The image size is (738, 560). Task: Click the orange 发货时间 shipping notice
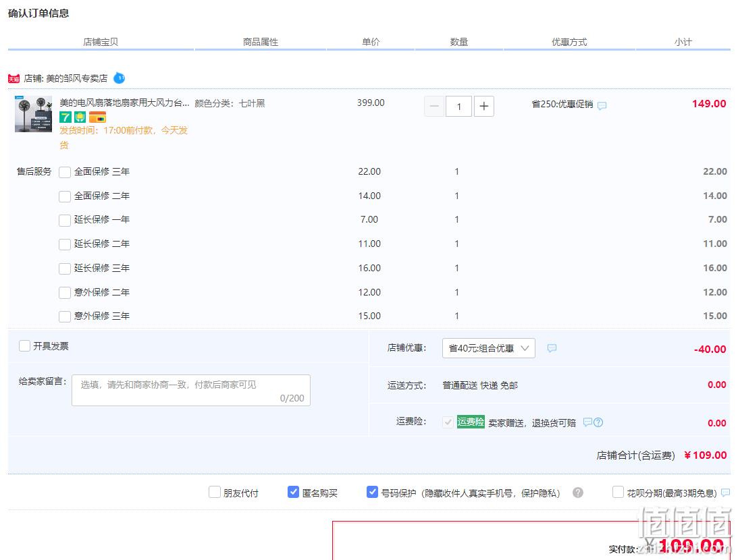124,137
